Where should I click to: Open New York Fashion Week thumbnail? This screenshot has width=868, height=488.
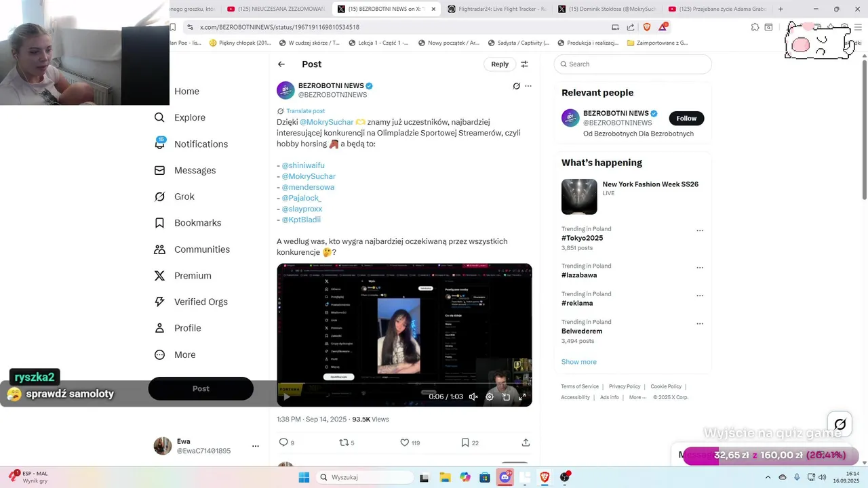click(x=579, y=197)
